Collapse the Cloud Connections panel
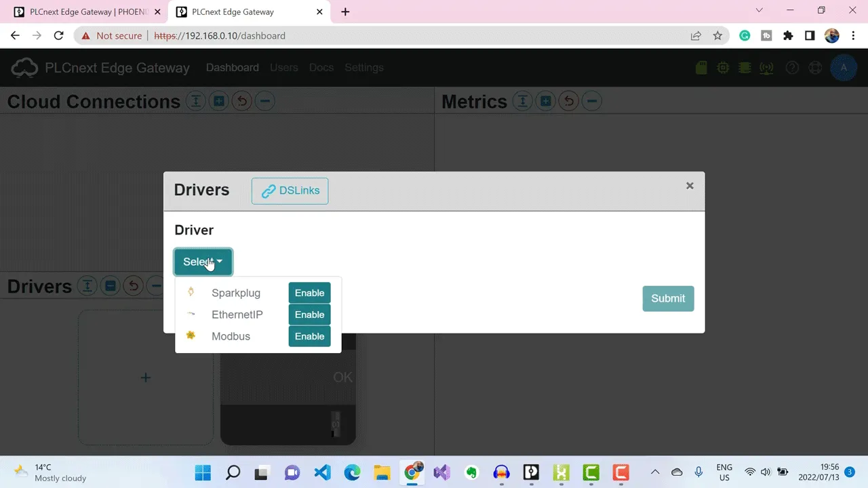 pyautogui.click(x=264, y=102)
